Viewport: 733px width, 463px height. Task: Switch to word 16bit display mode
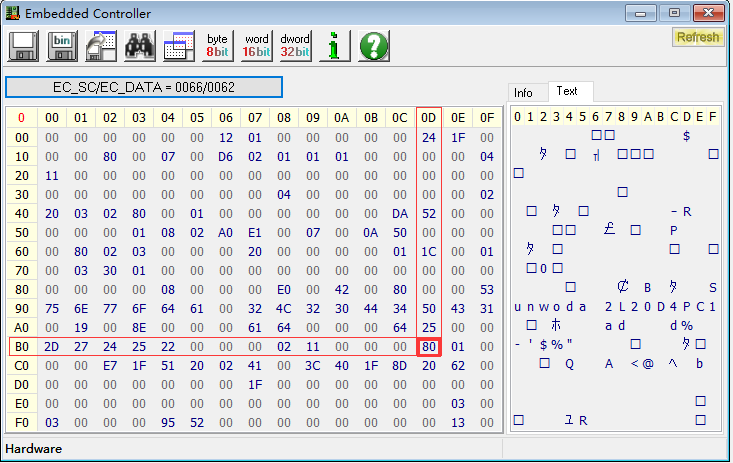click(256, 45)
